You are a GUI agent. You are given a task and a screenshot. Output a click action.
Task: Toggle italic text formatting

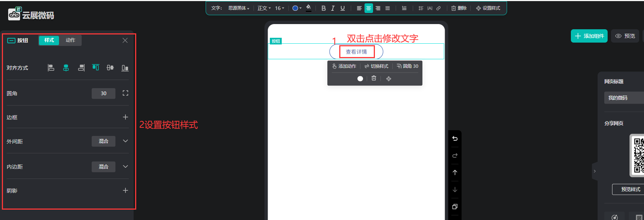tap(333, 8)
